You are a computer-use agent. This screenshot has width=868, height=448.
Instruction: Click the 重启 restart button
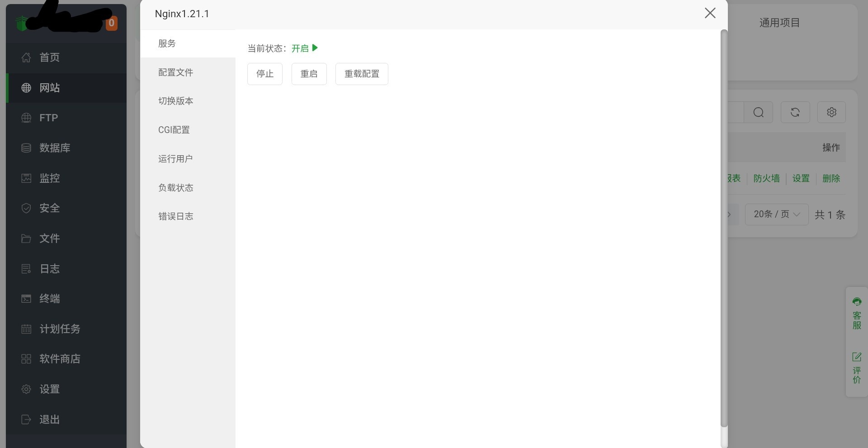(309, 74)
